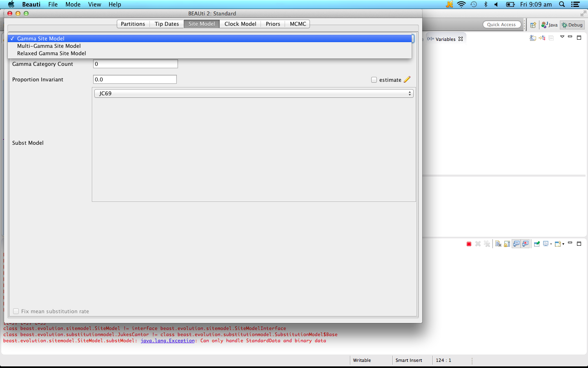Open Notification Center list icon
588x368 pixels.
(x=575, y=4)
